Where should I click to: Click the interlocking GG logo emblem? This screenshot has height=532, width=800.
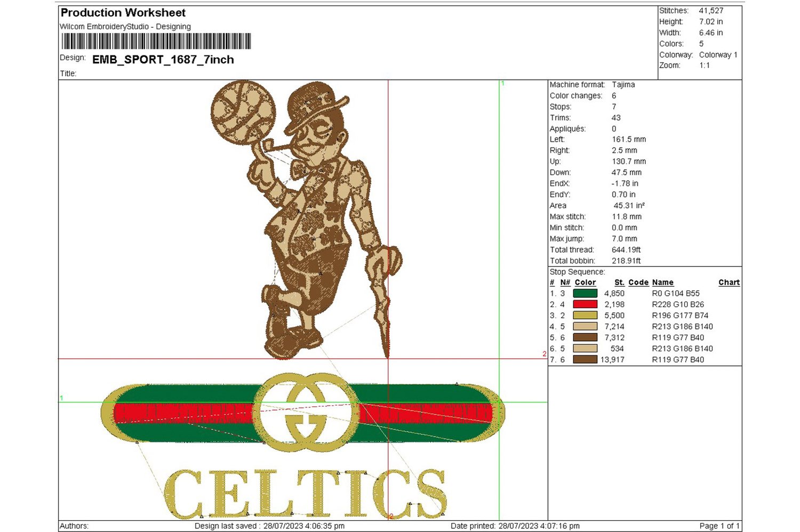tap(305, 413)
